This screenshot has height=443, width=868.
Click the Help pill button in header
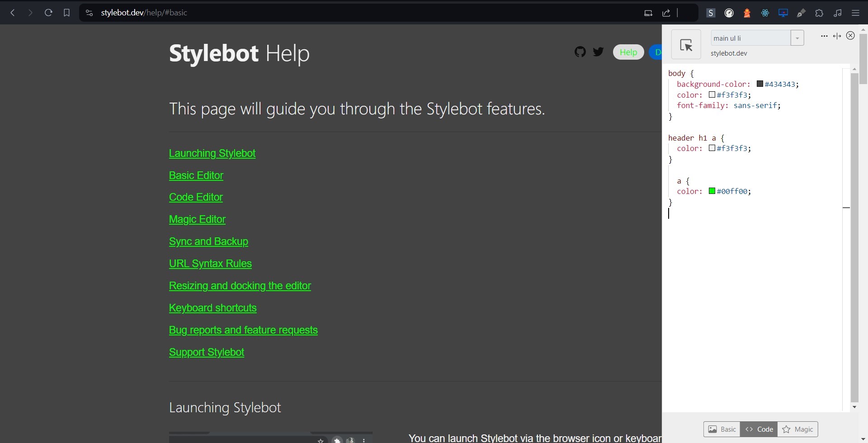628,52
